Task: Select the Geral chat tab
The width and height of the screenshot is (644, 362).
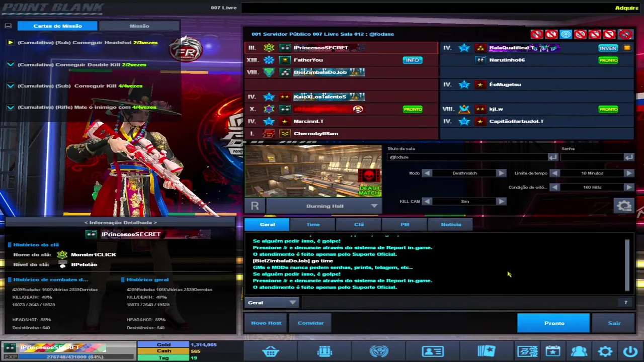Action: click(267, 224)
